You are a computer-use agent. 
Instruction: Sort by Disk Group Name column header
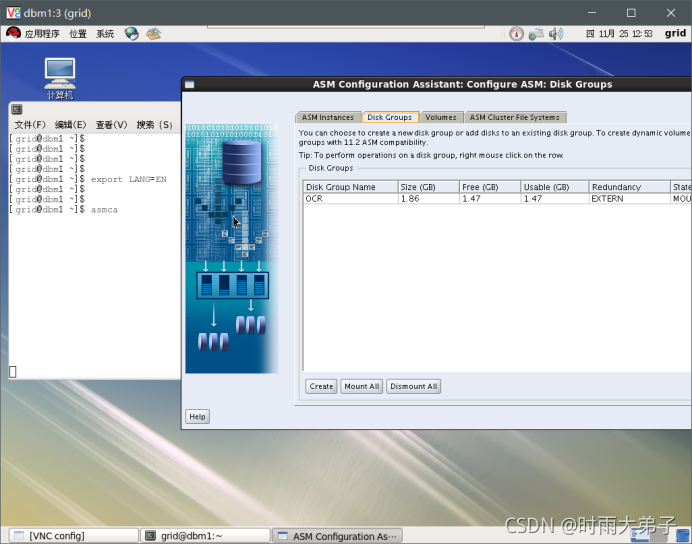(350, 187)
